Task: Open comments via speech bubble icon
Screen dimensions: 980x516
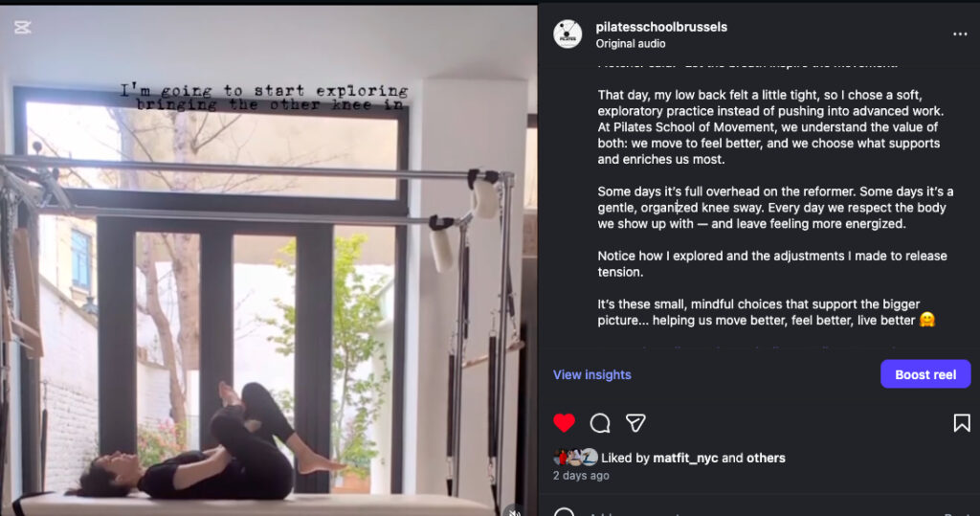Action: coord(600,423)
